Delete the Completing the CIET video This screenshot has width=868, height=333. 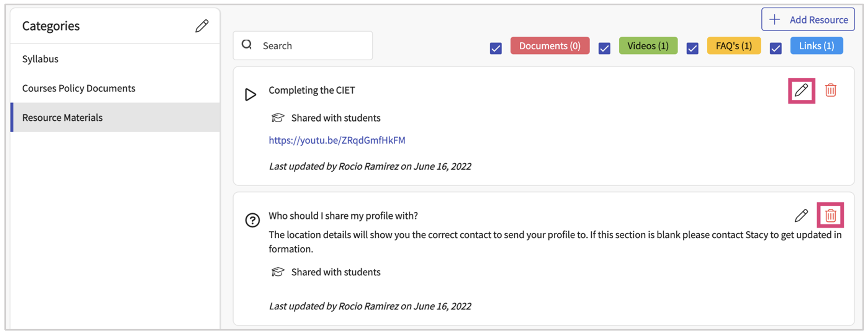[x=831, y=90]
